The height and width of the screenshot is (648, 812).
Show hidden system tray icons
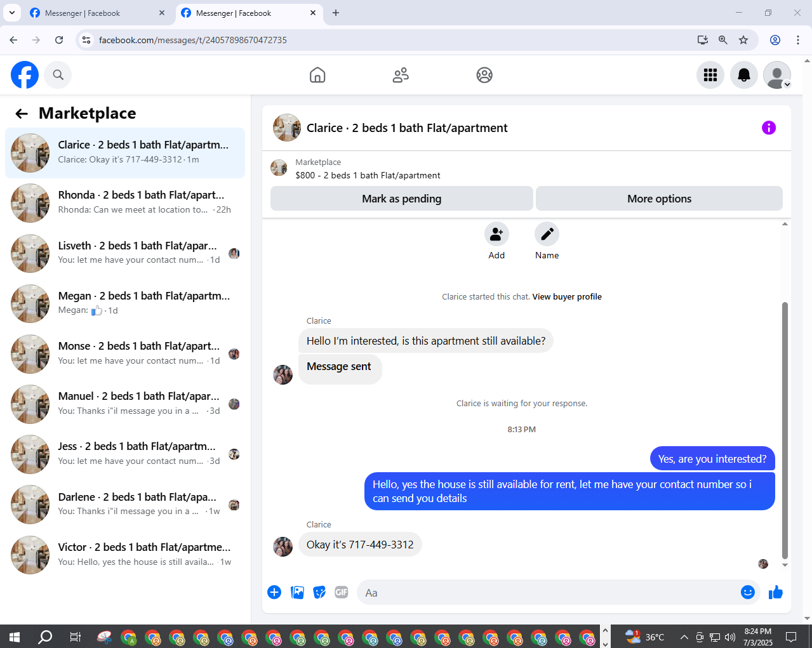684,637
